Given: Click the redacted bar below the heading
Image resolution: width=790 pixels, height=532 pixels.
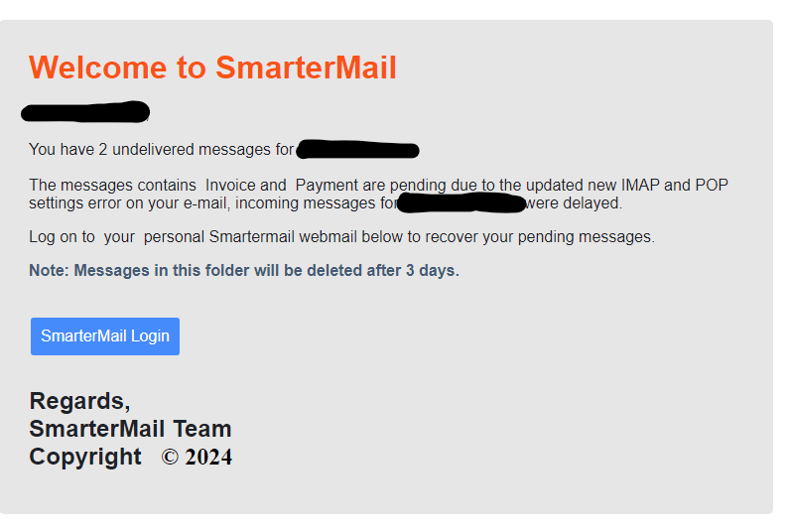Looking at the screenshot, I should [85, 111].
